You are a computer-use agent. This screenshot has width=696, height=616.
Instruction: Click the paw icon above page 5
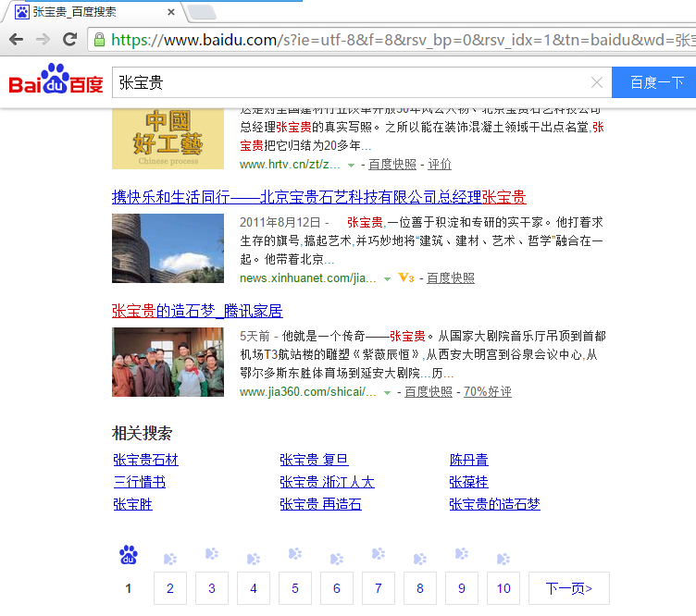point(295,553)
